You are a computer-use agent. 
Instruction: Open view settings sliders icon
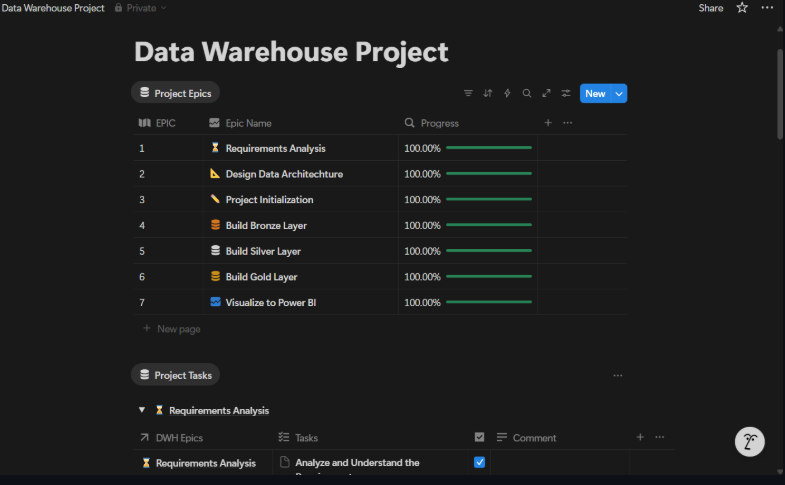pyautogui.click(x=566, y=94)
